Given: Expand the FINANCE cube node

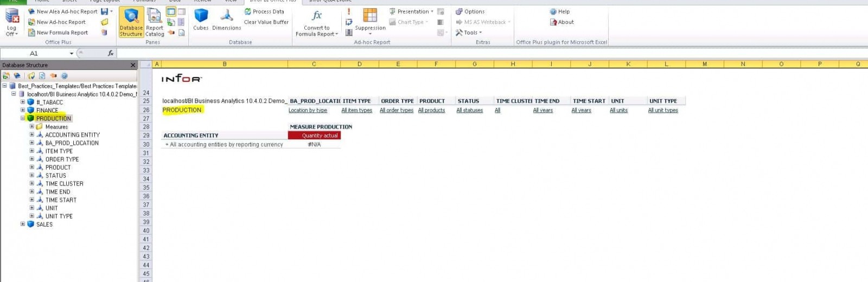Looking at the screenshot, I should coord(23,110).
